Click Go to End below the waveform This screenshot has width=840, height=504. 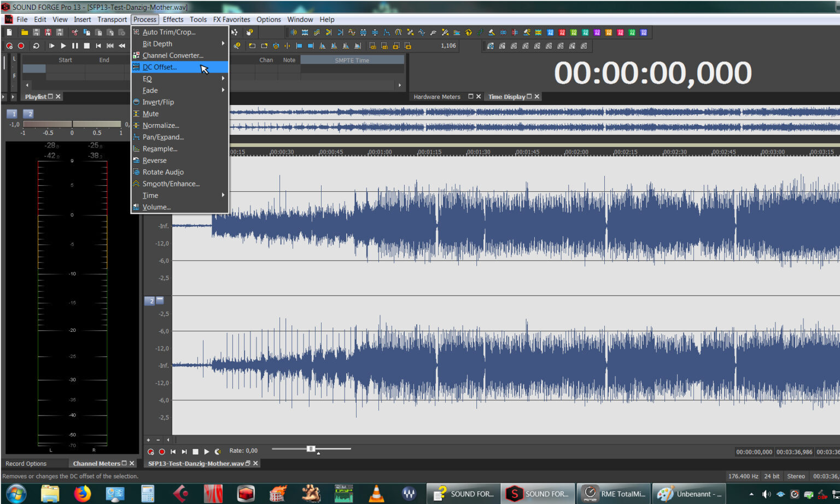(x=184, y=452)
